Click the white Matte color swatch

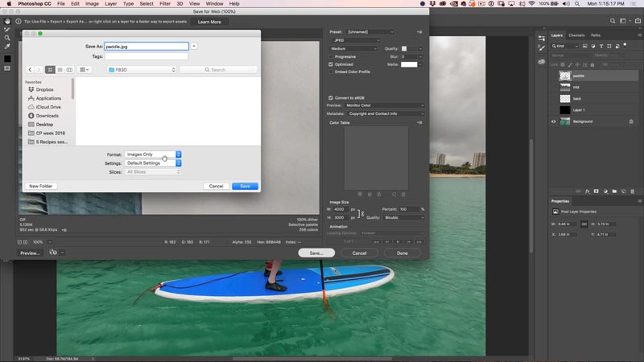pyautogui.click(x=409, y=64)
